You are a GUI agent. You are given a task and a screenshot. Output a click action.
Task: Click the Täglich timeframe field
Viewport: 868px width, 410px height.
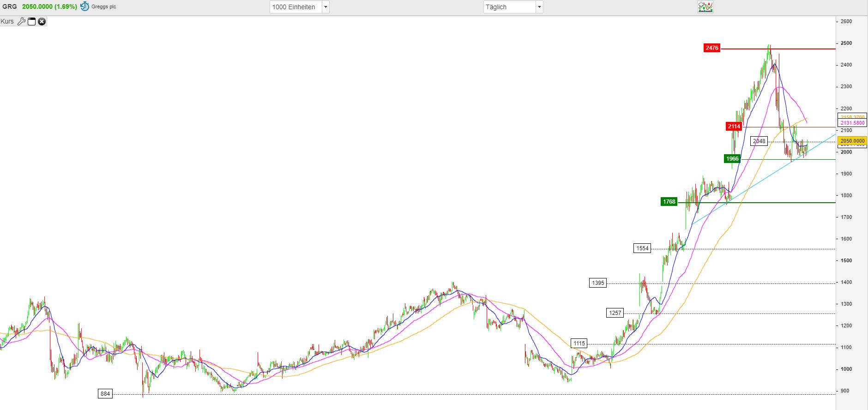(x=509, y=7)
